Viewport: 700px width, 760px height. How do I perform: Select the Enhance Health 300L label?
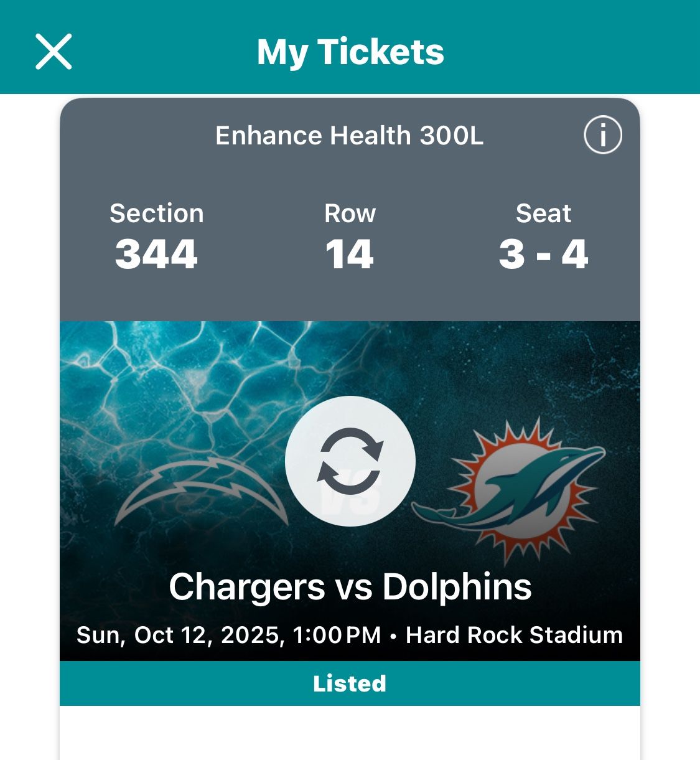[349, 136]
